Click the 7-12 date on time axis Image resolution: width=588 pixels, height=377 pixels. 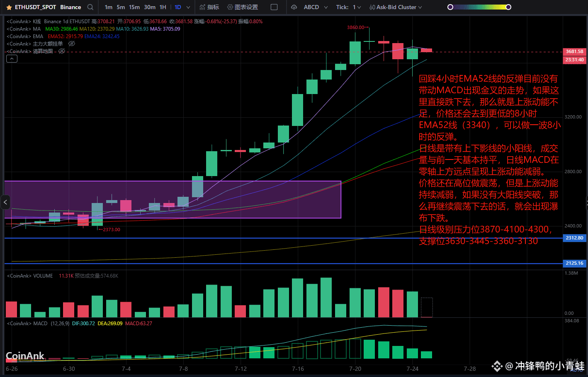coord(241,369)
